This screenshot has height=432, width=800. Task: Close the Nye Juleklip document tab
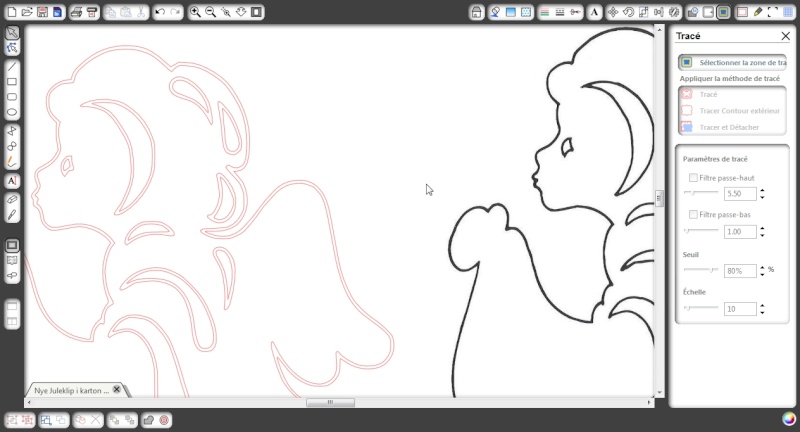point(117,390)
